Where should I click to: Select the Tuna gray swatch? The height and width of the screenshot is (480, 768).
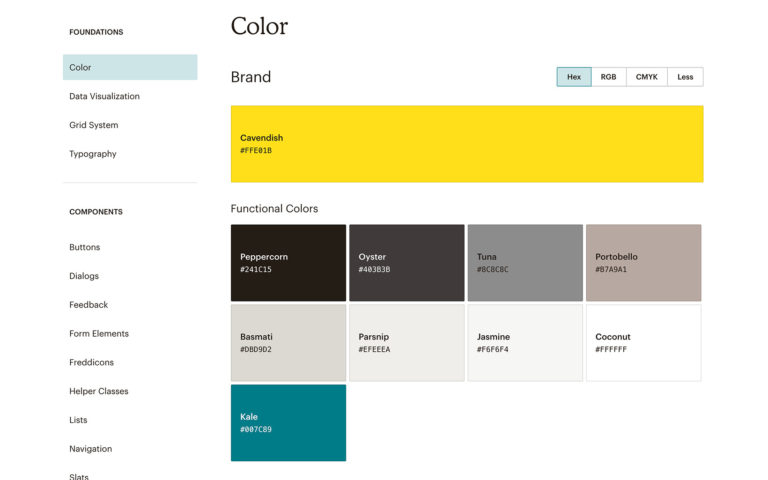[x=525, y=263]
